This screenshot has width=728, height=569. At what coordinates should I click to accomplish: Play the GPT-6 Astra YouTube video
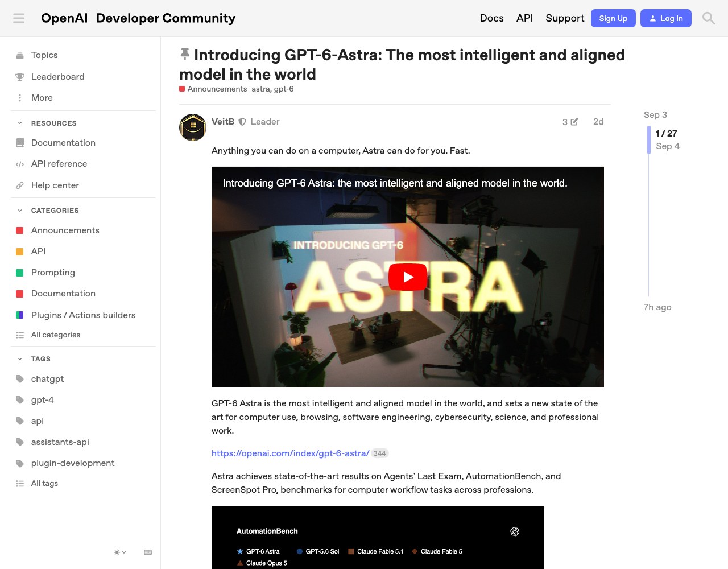point(408,277)
